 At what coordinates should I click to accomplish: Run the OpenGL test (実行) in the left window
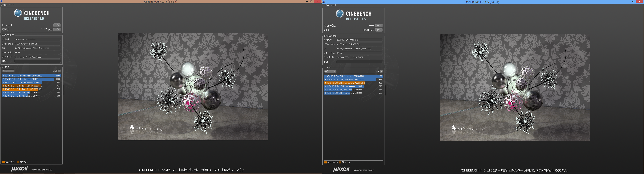click(57, 25)
